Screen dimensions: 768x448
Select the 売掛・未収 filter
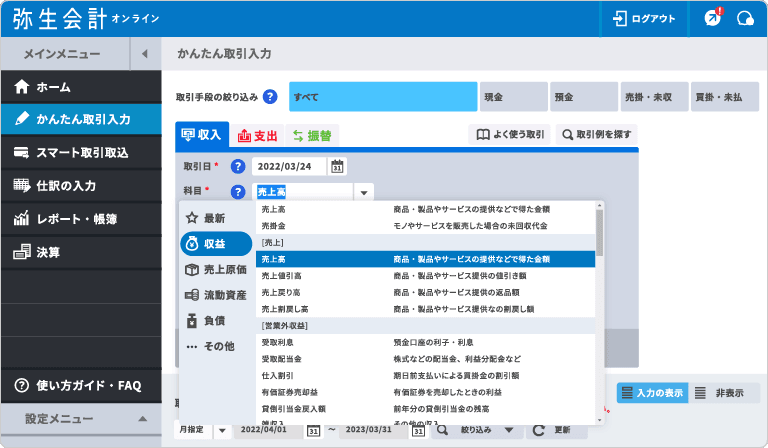tap(654, 97)
